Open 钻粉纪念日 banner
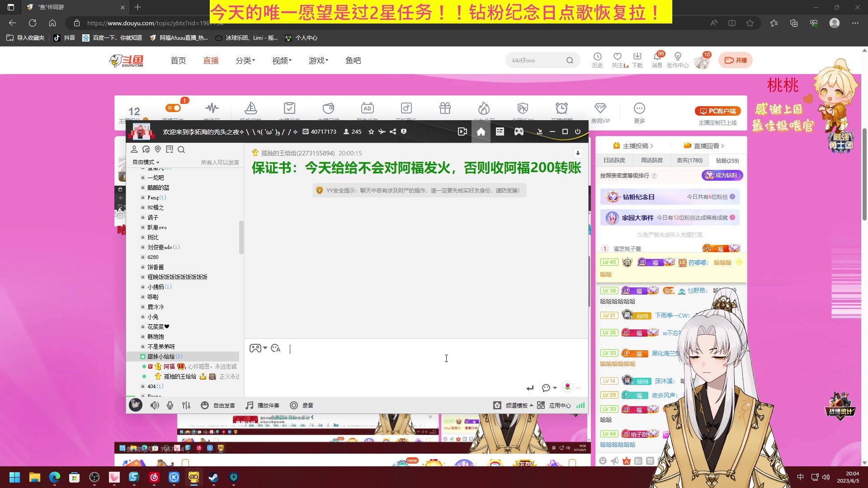The height and width of the screenshot is (488, 868). coord(670,197)
